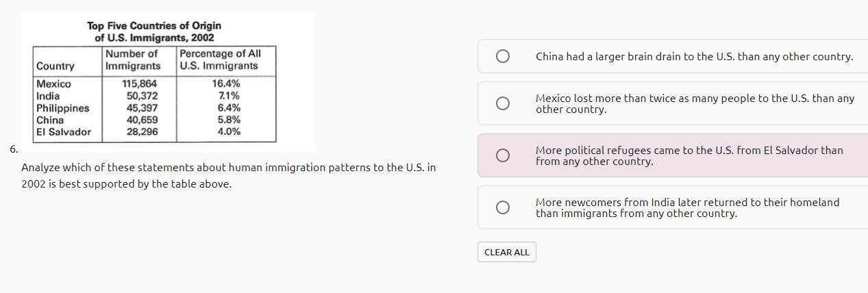Click the 'Number of Immigrants' column header
Screen dimensions: 868x293
133,60
